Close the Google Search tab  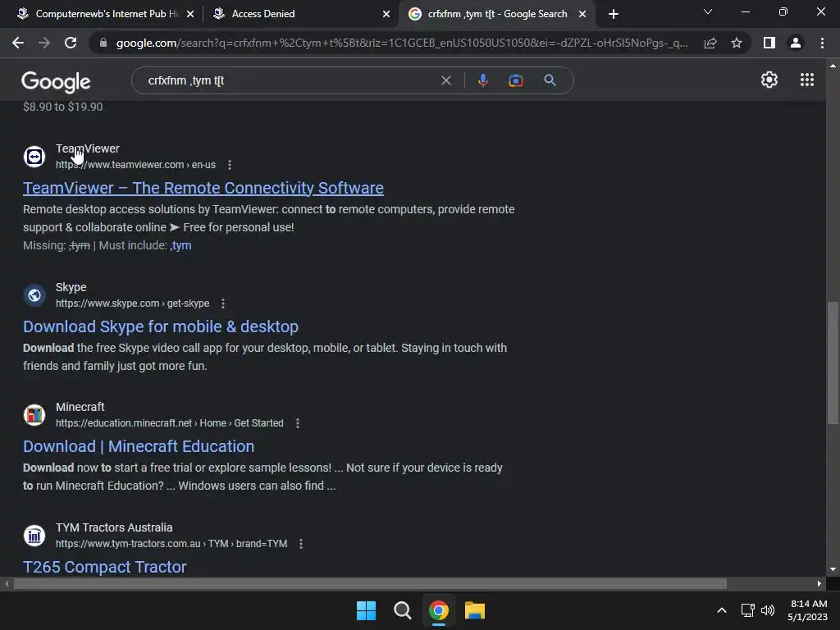[582, 14]
